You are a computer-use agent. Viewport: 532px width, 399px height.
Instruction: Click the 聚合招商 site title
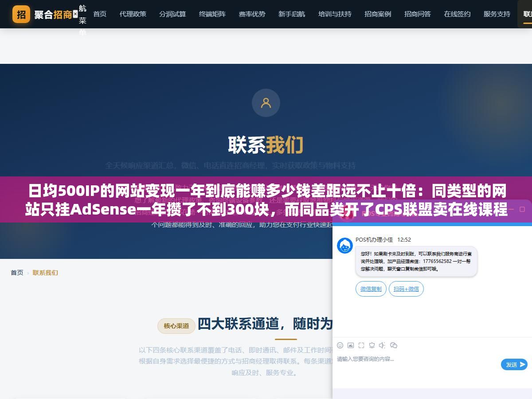53,14
